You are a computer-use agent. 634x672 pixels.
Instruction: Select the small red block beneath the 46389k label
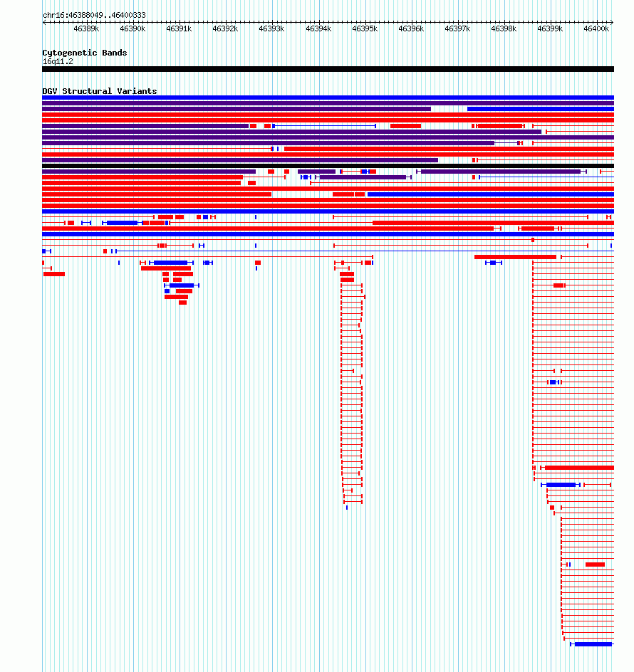pos(71,223)
